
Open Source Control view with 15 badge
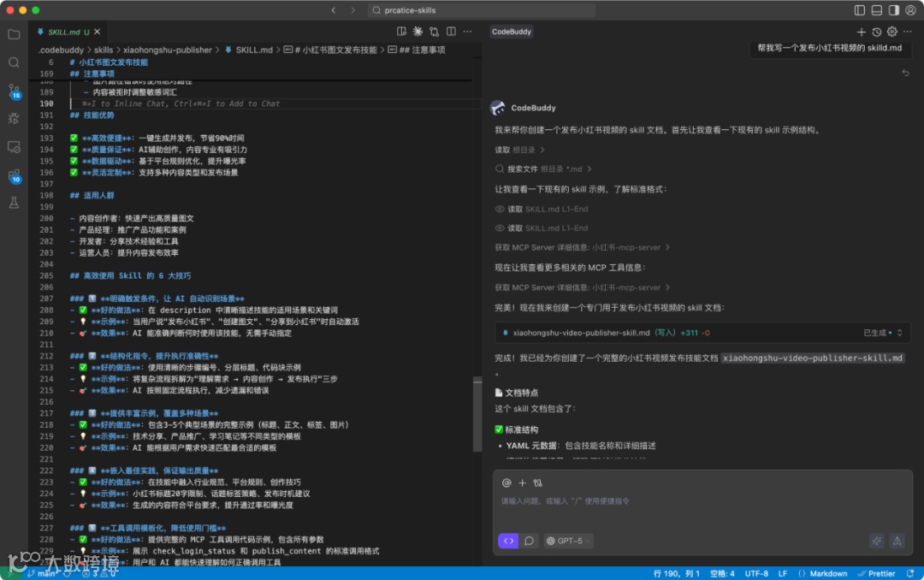pyautogui.click(x=14, y=91)
